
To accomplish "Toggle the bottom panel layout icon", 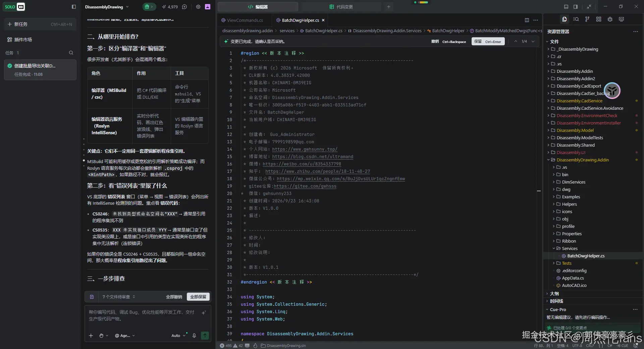I will (x=566, y=7).
